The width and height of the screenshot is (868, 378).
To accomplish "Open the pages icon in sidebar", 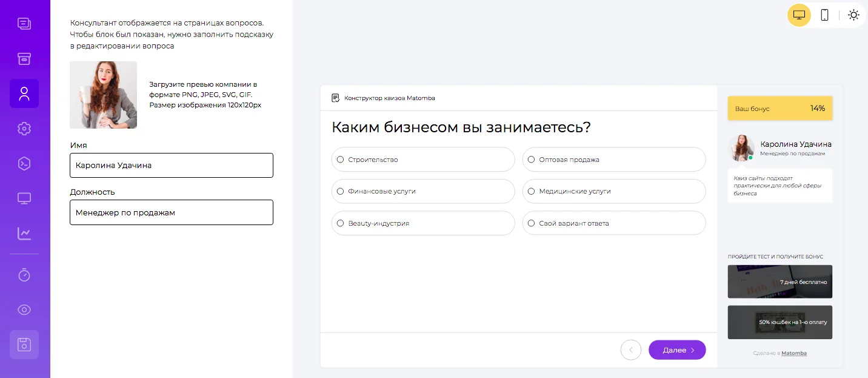I will 24,24.
